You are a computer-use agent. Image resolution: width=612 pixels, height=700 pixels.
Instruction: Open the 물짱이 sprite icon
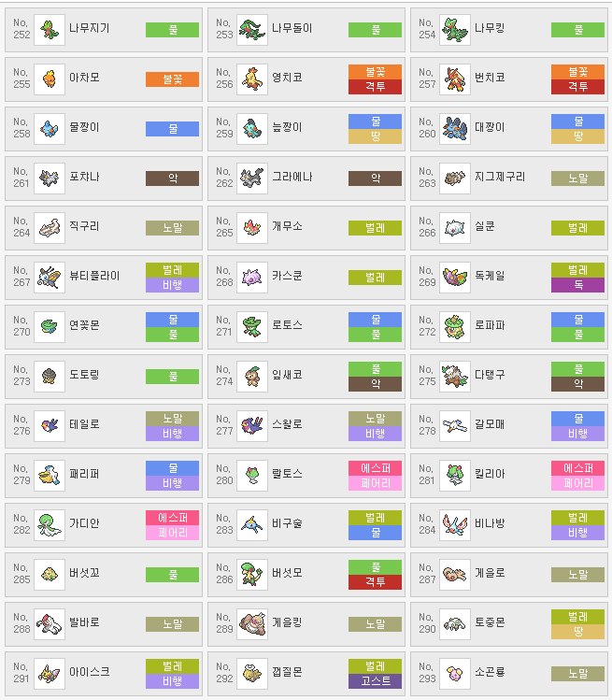coord(50,129)
